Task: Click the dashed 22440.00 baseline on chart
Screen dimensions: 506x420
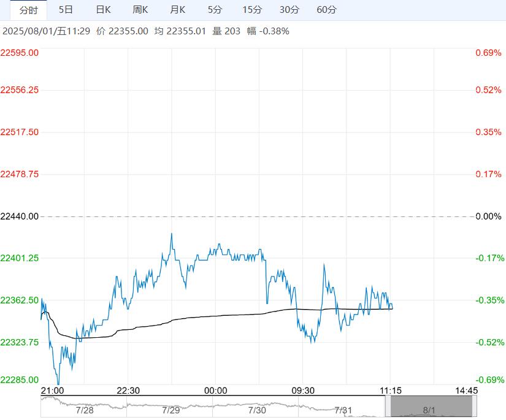Action: [x=258, y=216]
